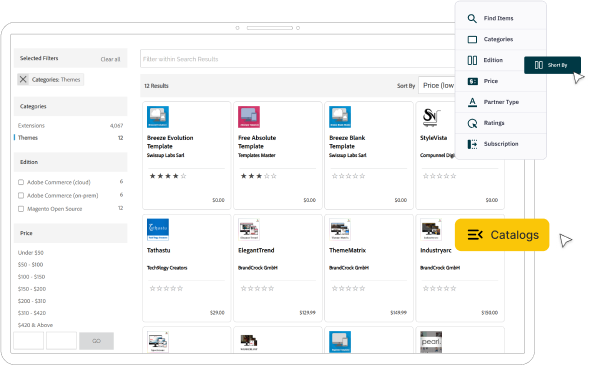Screen dimensions: 600x386
Task: Click the Edition columns icon in menu
Action: point(472,60)
